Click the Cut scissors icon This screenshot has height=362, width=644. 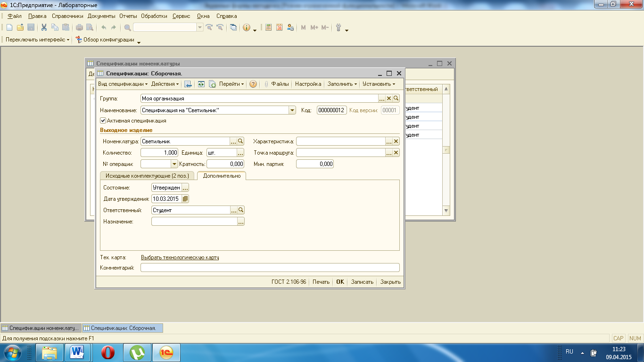[44, 27]
